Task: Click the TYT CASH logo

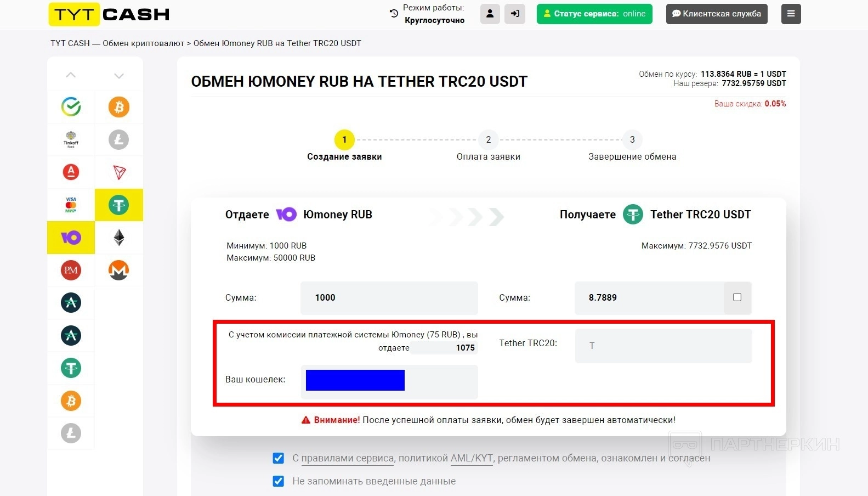Action: pos(109,14)
